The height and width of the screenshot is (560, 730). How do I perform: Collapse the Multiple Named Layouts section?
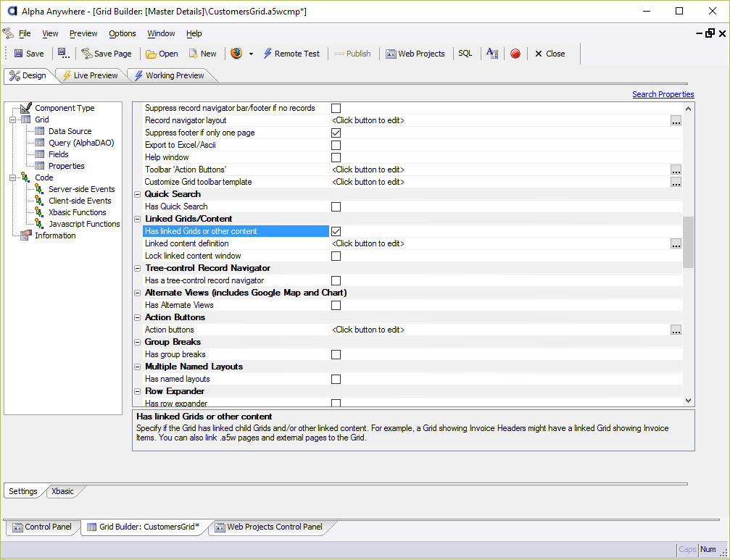click(137, 367)
